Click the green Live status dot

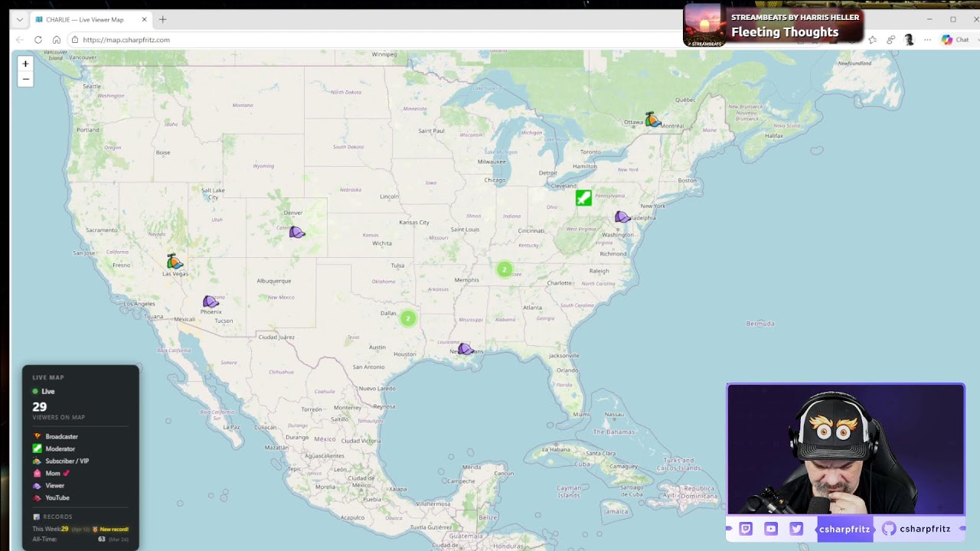pos(35,391)
